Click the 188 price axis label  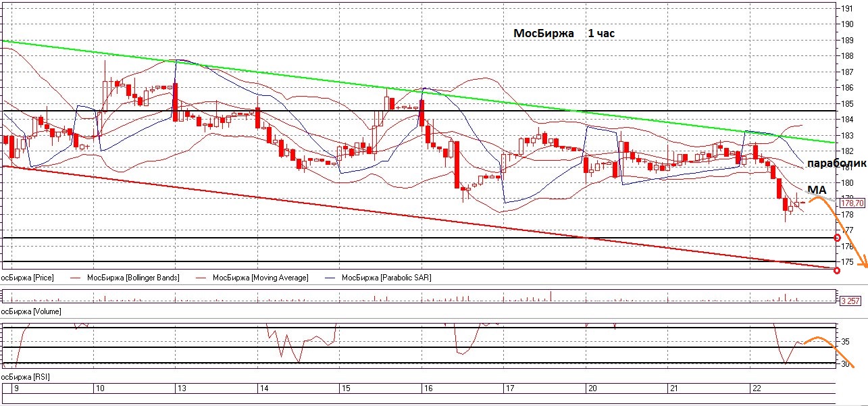tap(848, 55)
